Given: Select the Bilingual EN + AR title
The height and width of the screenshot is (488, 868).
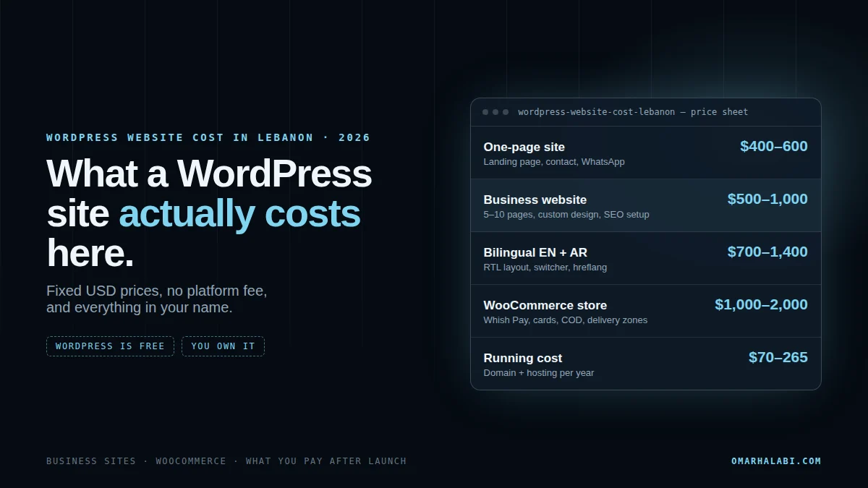Looking at the screenshot, I should tap(535, 252).
